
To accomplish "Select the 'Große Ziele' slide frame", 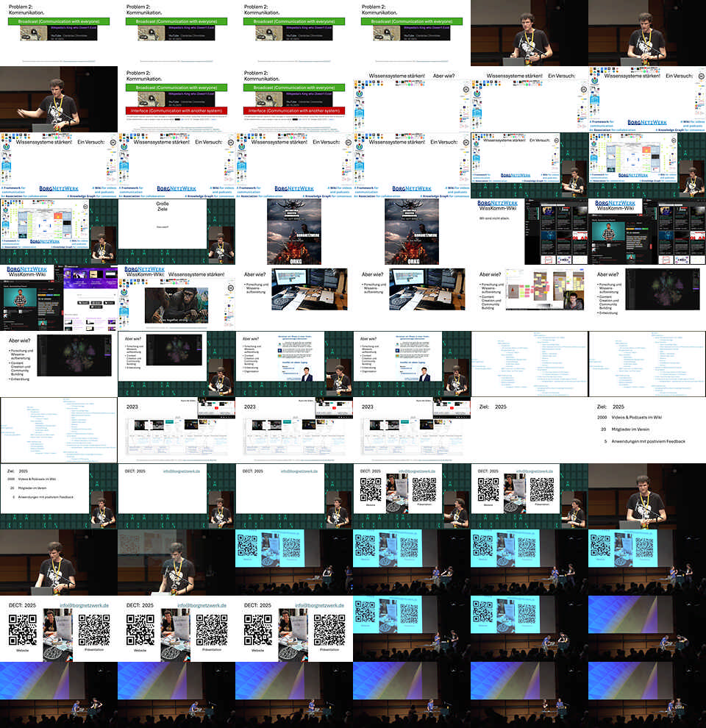I will (x=176, y=232).
